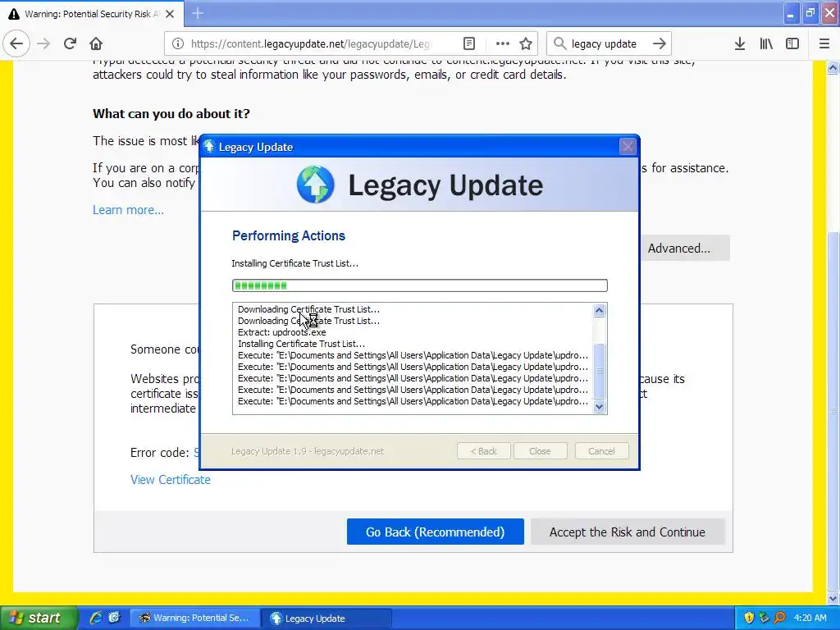Bookmark this page with the star

[x=526, y=43]
